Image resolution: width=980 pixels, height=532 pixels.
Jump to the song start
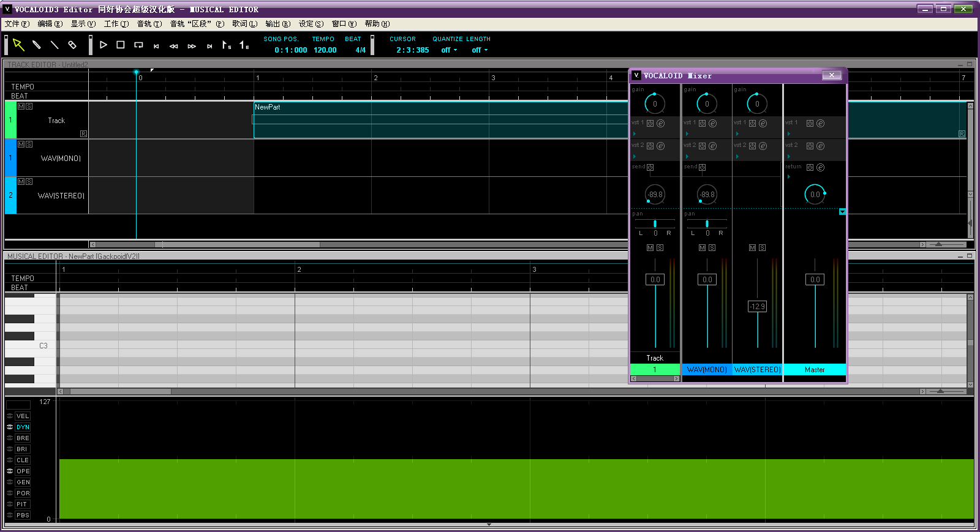(156, 46)
